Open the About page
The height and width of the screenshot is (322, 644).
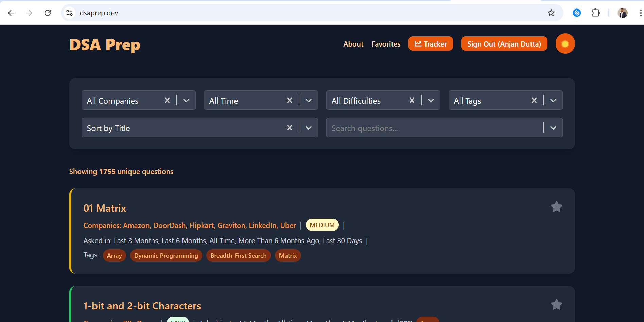tap(353, 44)
